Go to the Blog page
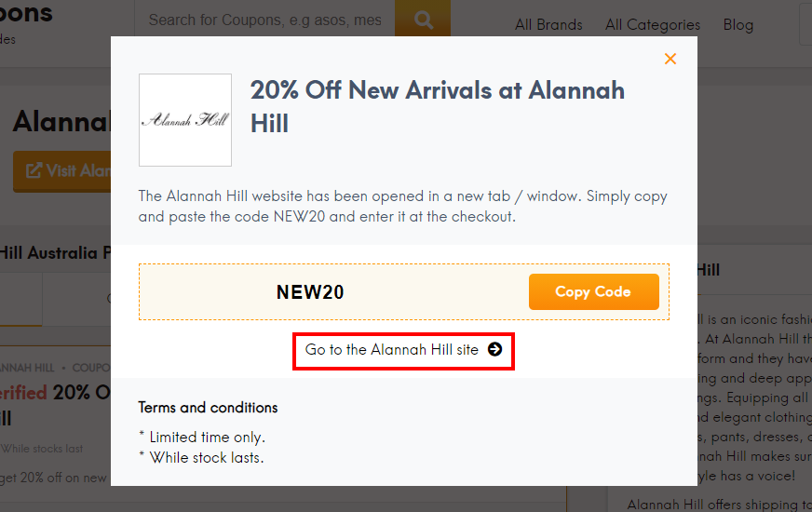This screenshot has width=812, height=512. 738,25
